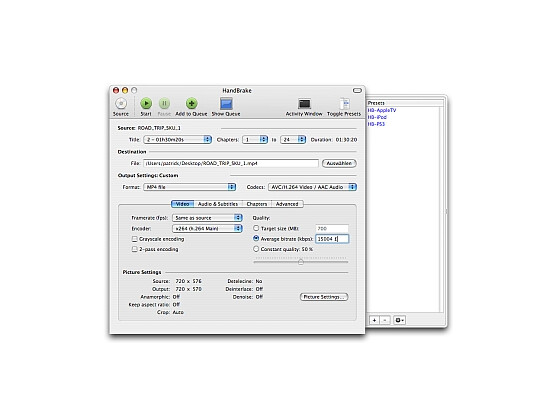The height and width of the screenshot is (418, 557).
Task: Close the HandBrake window with red button
Action: (x=116, y=90)
